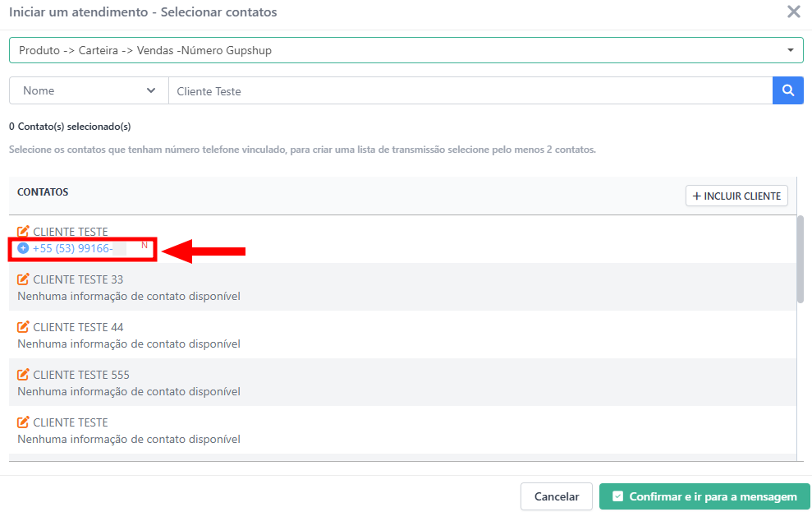
Task: Click edit icon beside last CLIENTE TESTE
Action: (x=24, y=422)
